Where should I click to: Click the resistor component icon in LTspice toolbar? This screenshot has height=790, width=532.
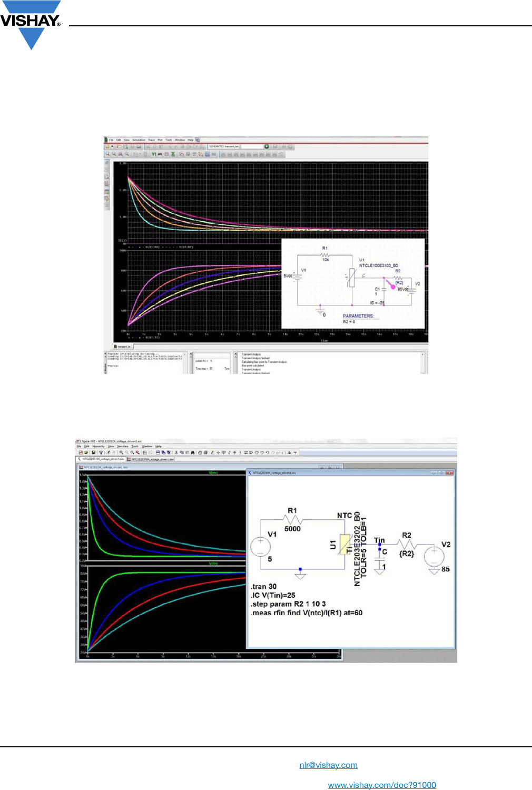coord(229,452)
